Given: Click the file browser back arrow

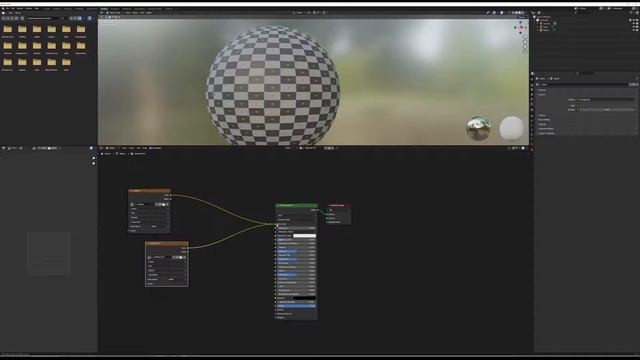Looking at the screenshot, I should point(3,18).
